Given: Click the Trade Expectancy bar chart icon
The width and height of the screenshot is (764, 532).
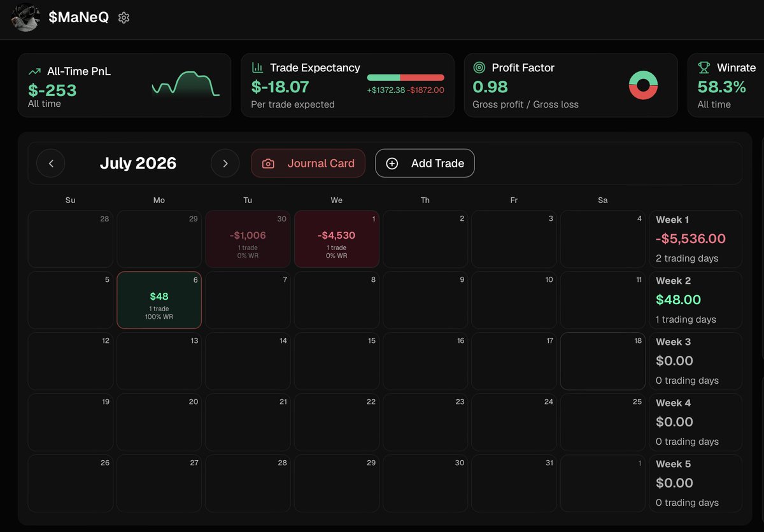Looking at the screenshot, I should click(x=258, y=67).
